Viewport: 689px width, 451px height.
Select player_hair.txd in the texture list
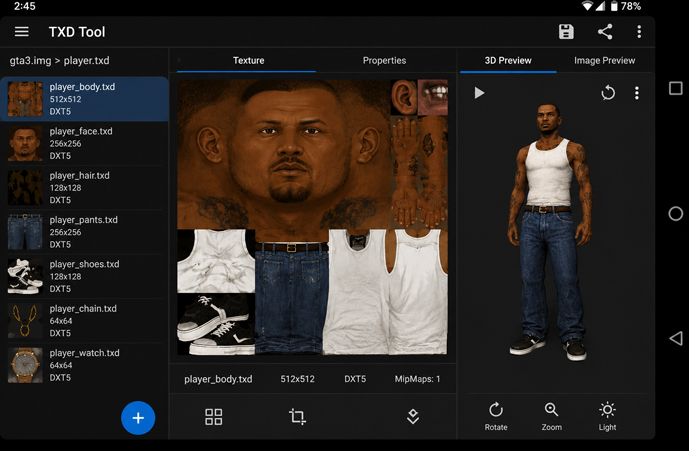(84, 188)
